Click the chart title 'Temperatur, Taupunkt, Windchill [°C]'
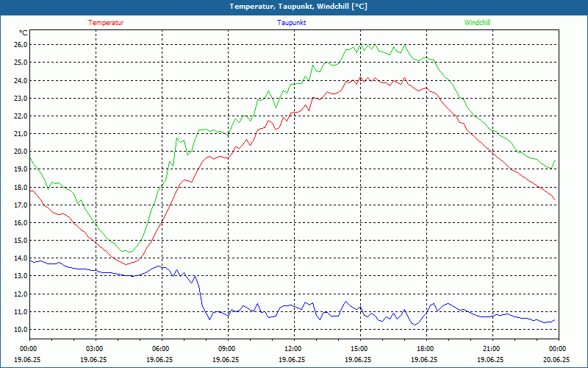The image size is (588, 368). pyautogui.click(x=298, y=7)
